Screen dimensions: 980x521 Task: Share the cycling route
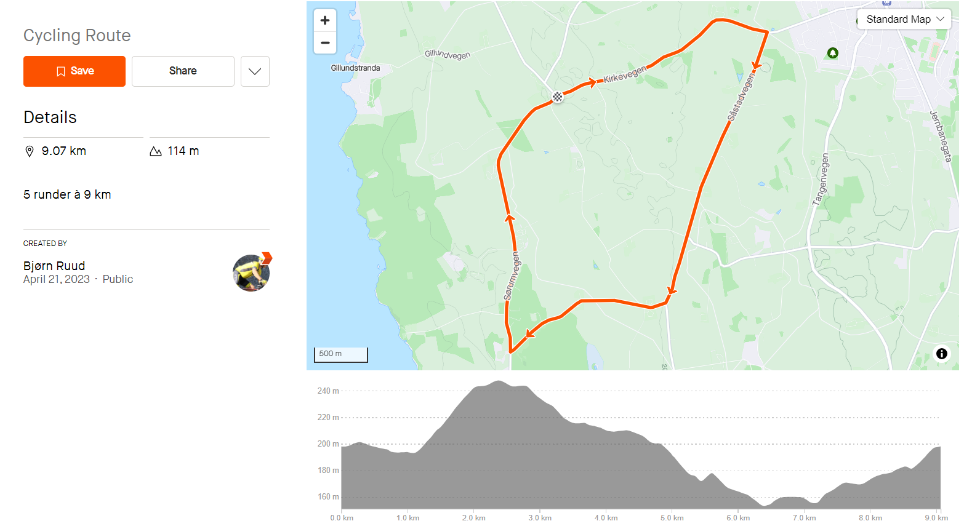(x=183, y=71)
